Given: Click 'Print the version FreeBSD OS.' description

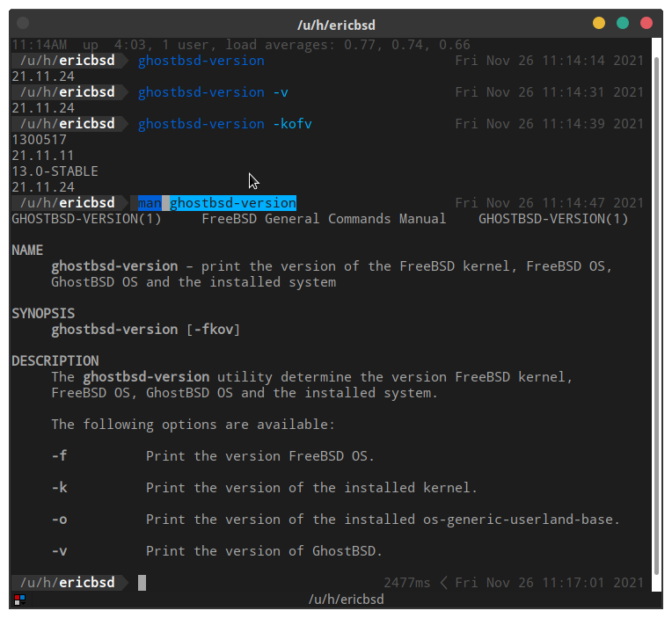Looking at the screenshot, I should pyautogui.click(x=260, y=456).
